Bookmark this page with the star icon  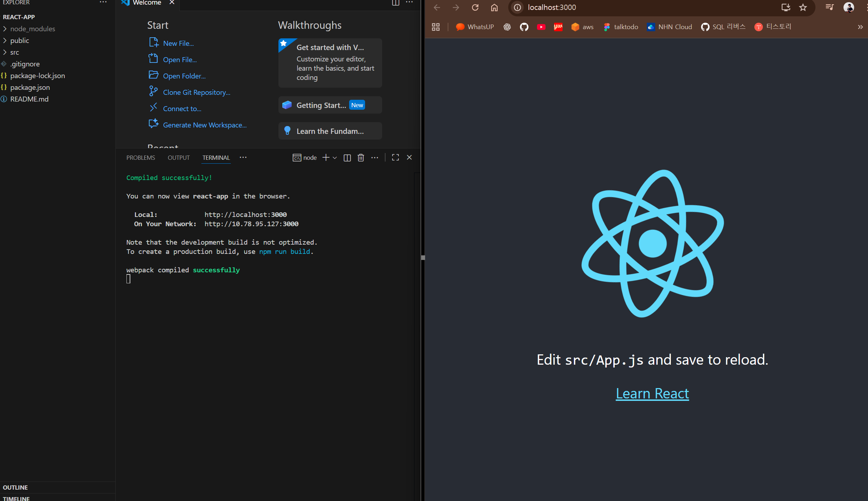point(803,7)
